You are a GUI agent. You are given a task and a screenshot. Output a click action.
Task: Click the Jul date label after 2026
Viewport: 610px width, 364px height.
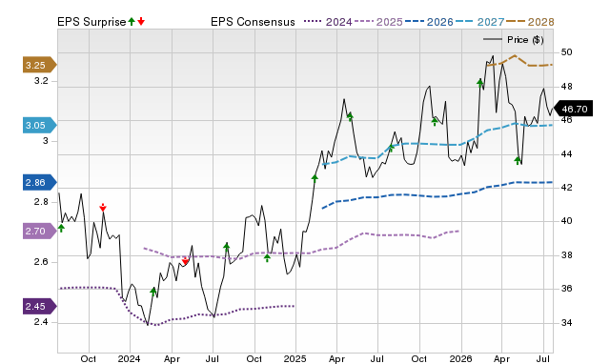(543, 358)
